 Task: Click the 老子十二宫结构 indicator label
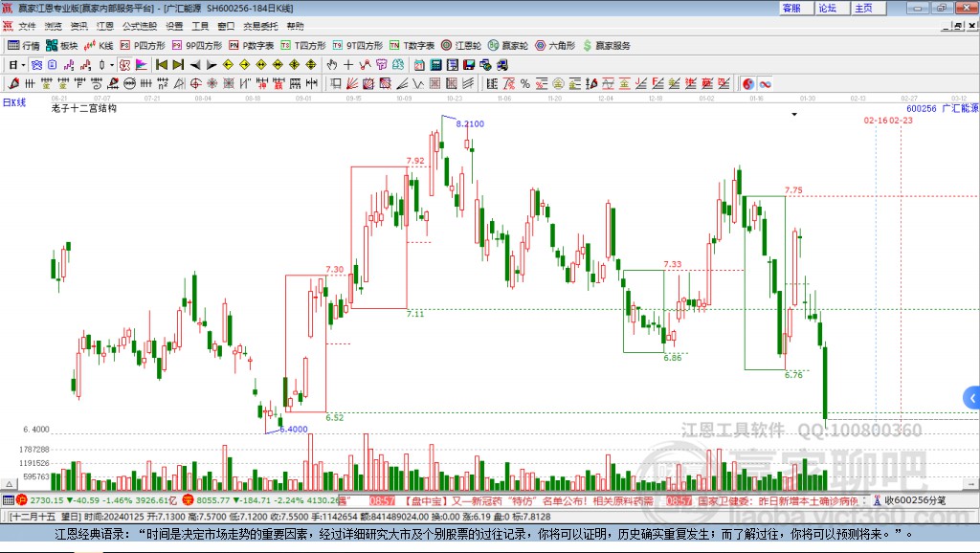point(84,108)
